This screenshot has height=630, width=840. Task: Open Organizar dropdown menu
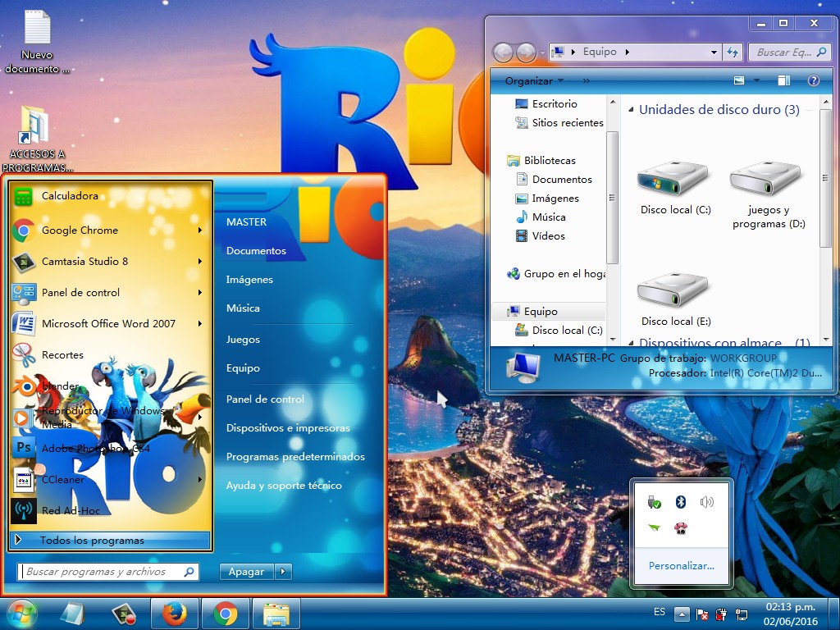pos(535,81)
